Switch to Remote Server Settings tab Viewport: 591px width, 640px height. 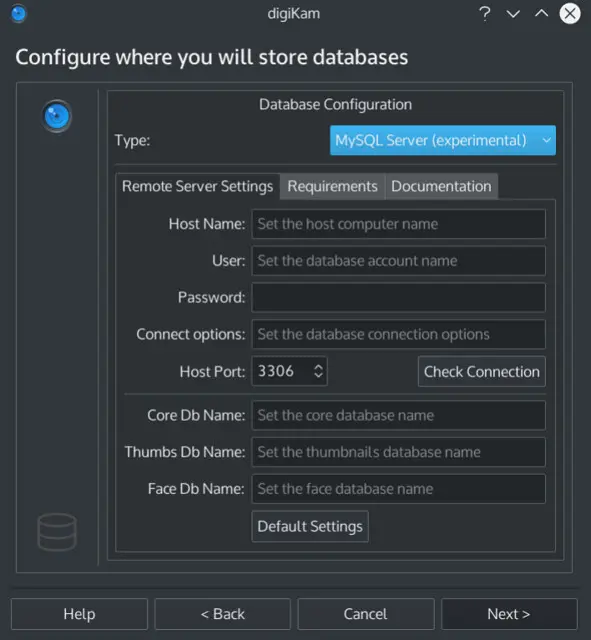[198, 187]
